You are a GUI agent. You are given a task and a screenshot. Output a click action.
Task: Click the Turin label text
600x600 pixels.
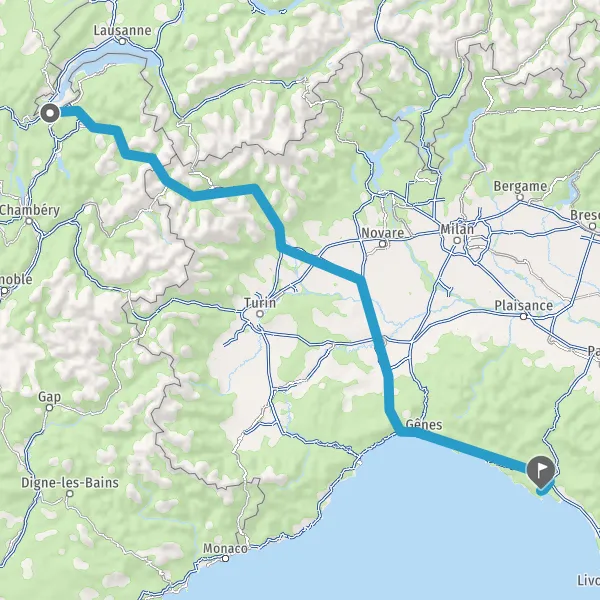coord(260,303)
